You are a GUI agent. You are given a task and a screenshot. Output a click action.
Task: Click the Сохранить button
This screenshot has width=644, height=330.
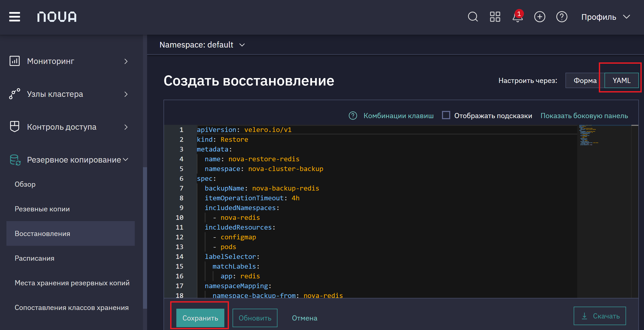coord(200,318)
